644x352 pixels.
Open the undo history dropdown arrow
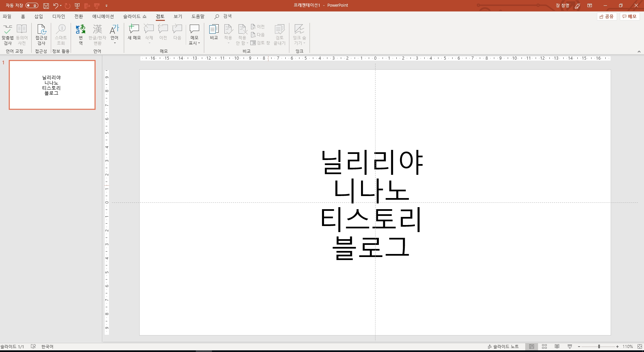click(61, 5)
